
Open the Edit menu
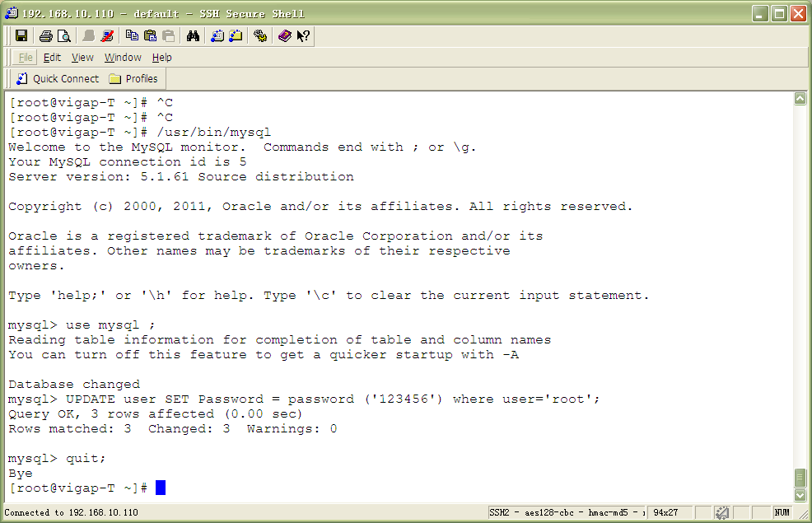(52, 58)
